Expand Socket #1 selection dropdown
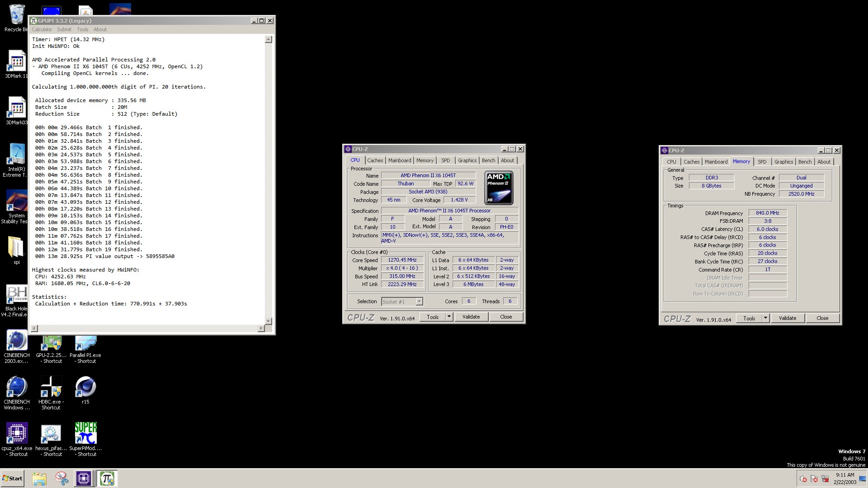This screenshot has width=868, height=488. pos(419,301)
